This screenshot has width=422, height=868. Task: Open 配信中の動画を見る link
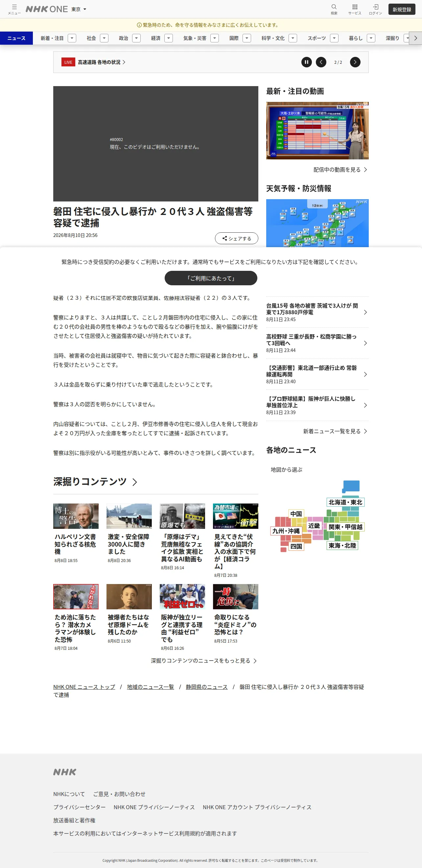[x=340, y=170]
